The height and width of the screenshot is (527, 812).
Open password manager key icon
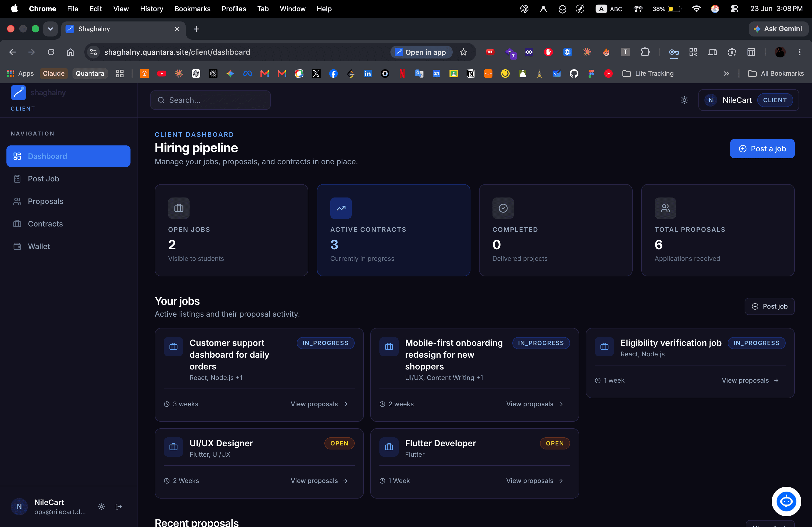click(x=673, y=52)
